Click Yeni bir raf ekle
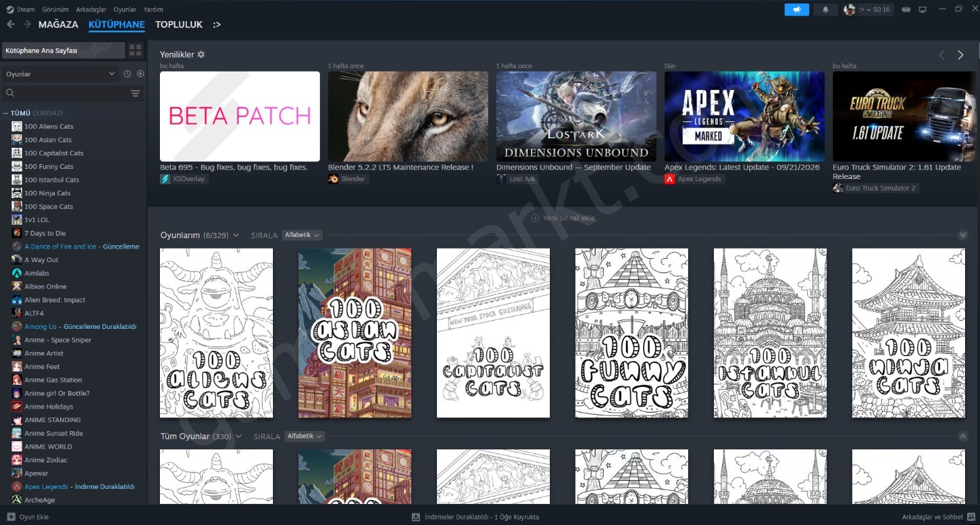Image resolution: width=980 pixels, height=525 pixels. [x=563, y=218]
